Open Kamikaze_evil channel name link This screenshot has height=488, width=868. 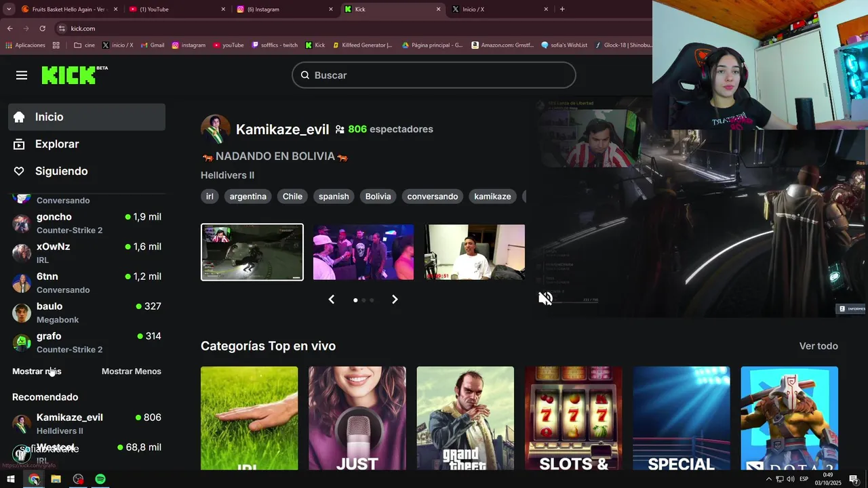tap(282, 129)
